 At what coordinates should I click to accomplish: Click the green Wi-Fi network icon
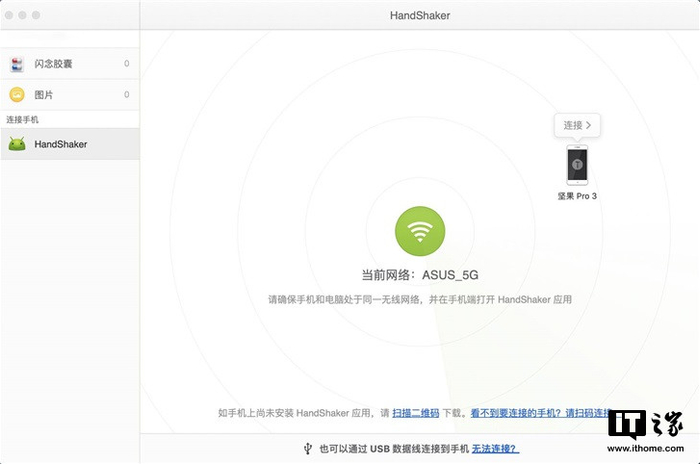click(420, 231)
